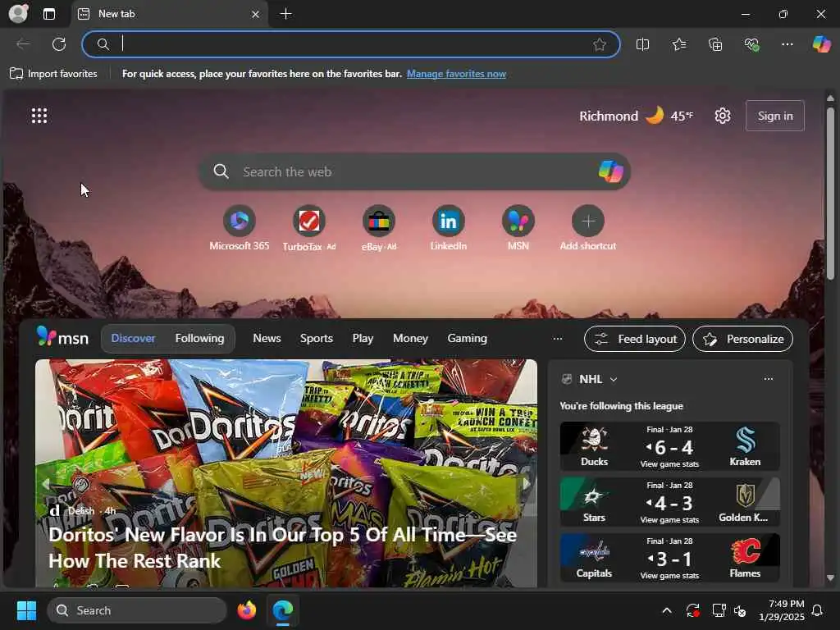Click Add shortcut button
Image resolution: width=840 pixels, height=630 pixels.
coord(587,228)
